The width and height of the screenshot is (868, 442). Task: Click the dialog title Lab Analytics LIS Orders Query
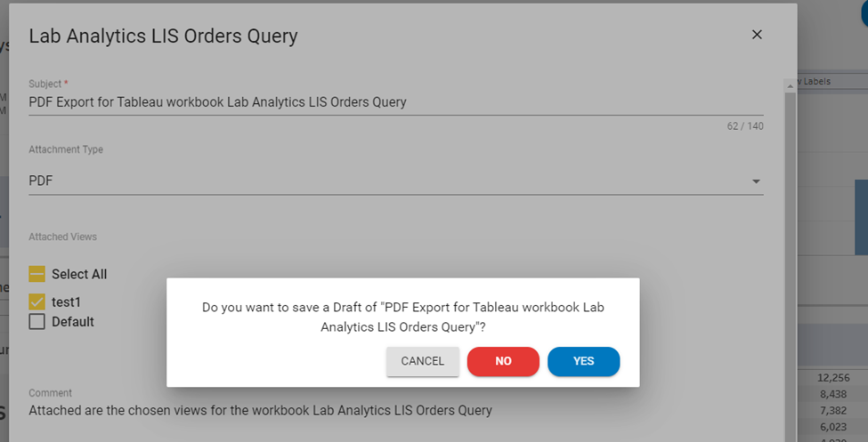(x=163, y=36)
